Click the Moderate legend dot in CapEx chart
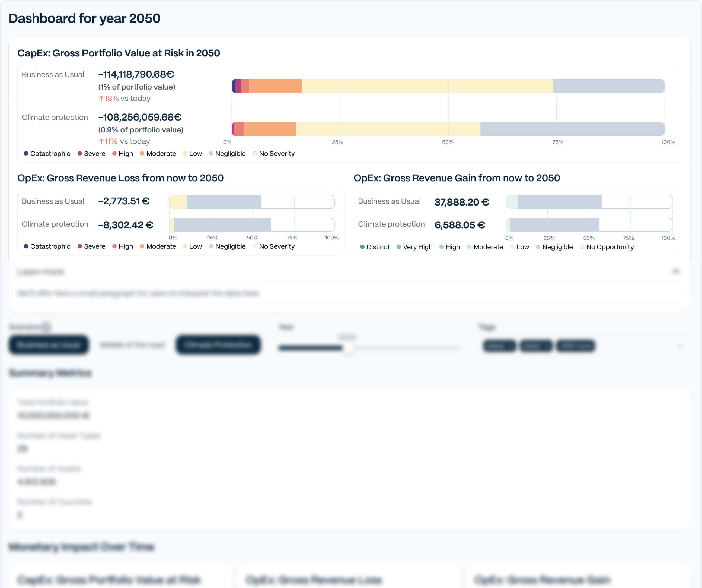702x588 pixels. (142, 154)
